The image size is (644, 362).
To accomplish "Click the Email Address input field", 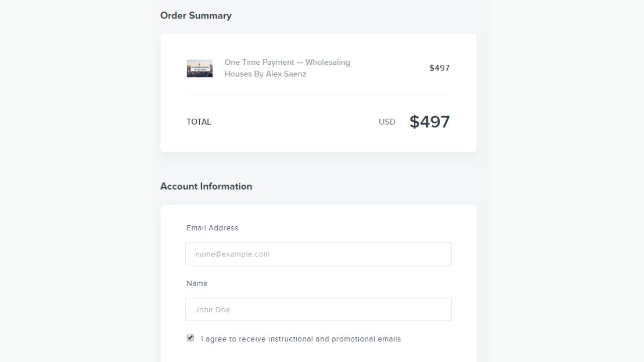I will tap(318, 254).
